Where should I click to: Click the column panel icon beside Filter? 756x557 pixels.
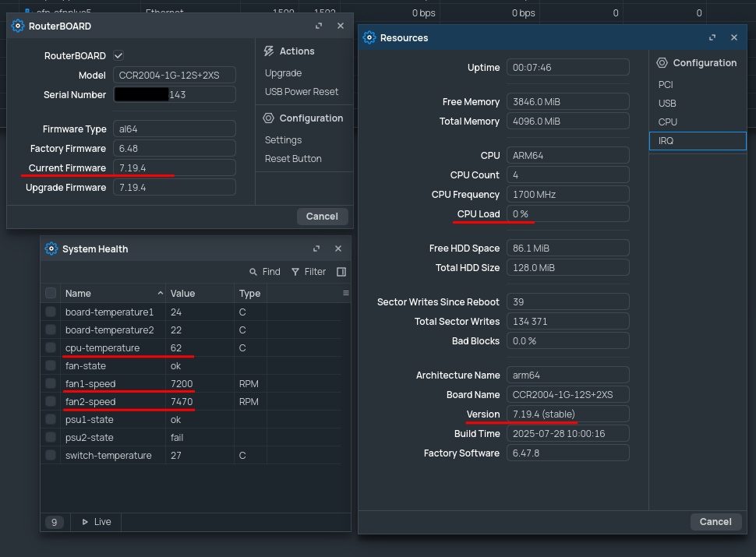click(x=341, y=271)
